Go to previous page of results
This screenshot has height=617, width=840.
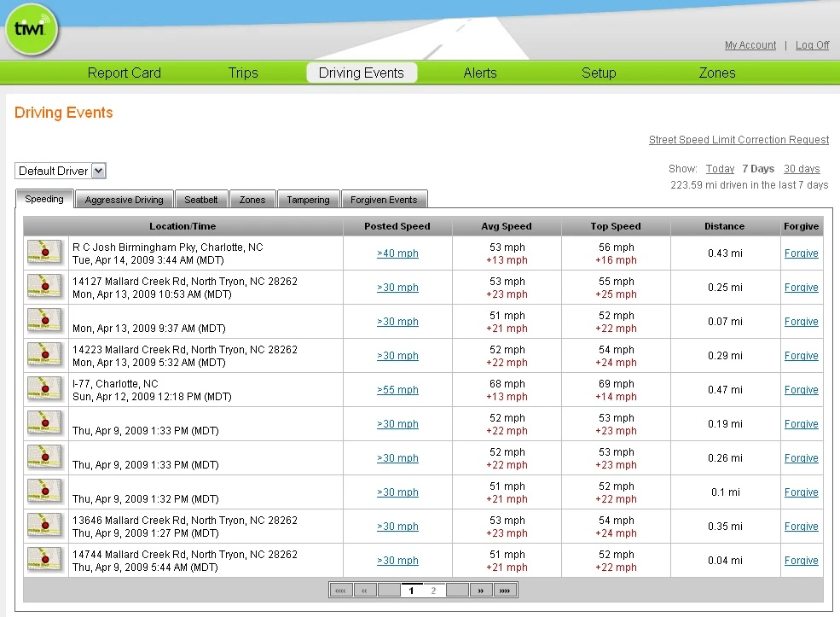364,591
